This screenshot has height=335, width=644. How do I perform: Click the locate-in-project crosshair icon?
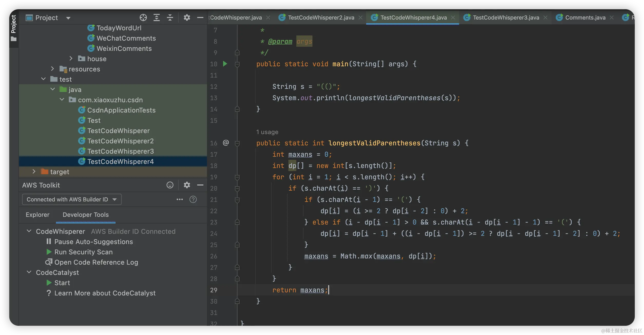click(x=143, y=18)
